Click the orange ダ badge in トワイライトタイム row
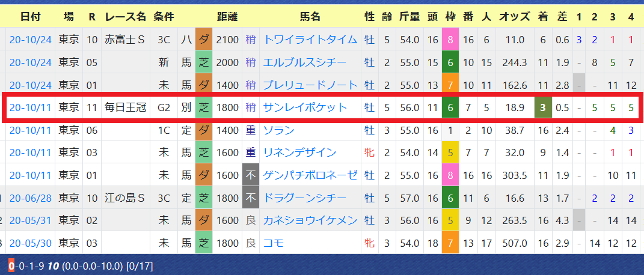The image size is (644, 275). 203,40
